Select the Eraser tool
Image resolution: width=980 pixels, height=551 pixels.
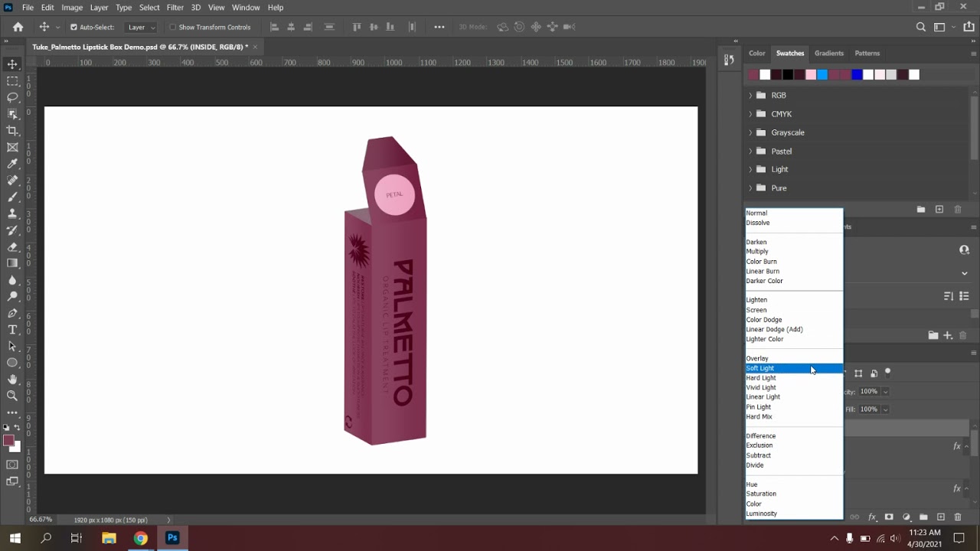(x=12, y=247)
